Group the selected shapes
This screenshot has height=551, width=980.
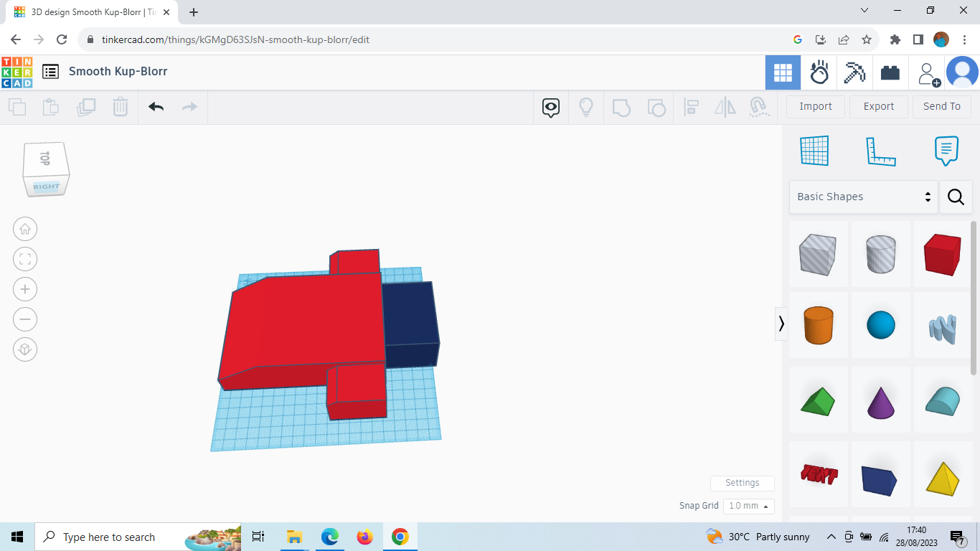click(621, 106)
